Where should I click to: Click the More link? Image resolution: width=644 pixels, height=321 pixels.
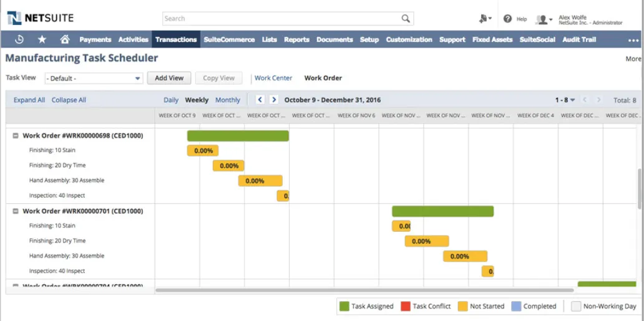click(633, 59)
